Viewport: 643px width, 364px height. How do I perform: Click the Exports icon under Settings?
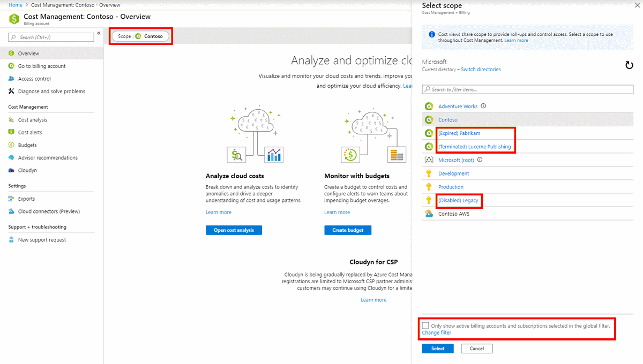pyautogui.click(x=12, y=199)
